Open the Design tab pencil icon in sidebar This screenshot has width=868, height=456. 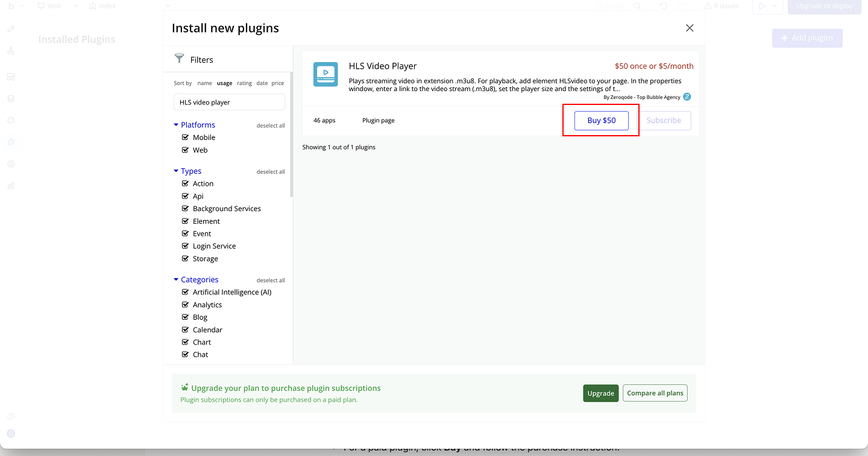pos(11,28)
